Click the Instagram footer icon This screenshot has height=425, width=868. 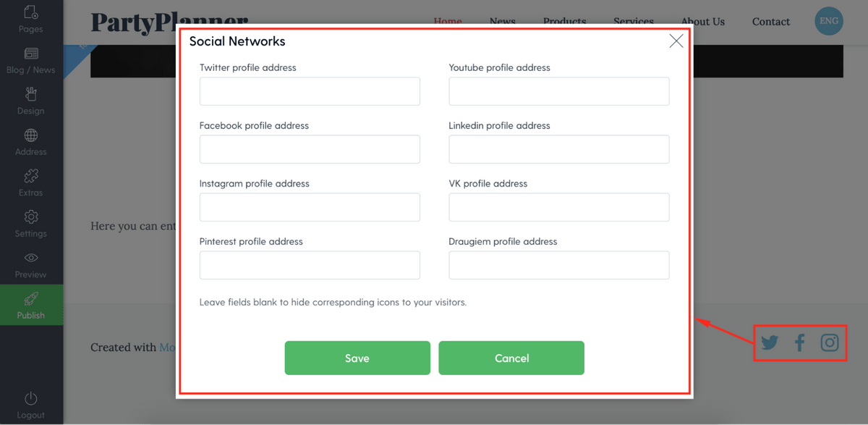pos(830,342)
